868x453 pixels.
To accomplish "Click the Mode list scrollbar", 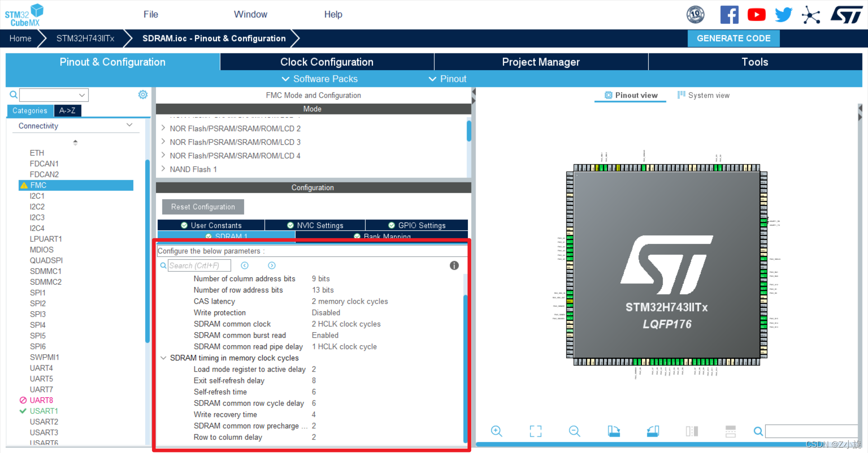I will coord(469,131).
